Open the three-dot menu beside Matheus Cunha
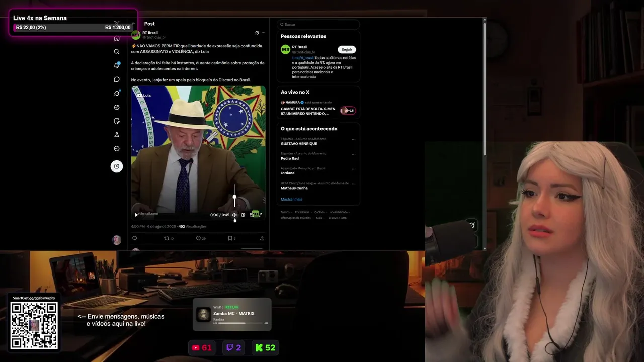Viewport: 644px width, 362px height. [354, 184]
